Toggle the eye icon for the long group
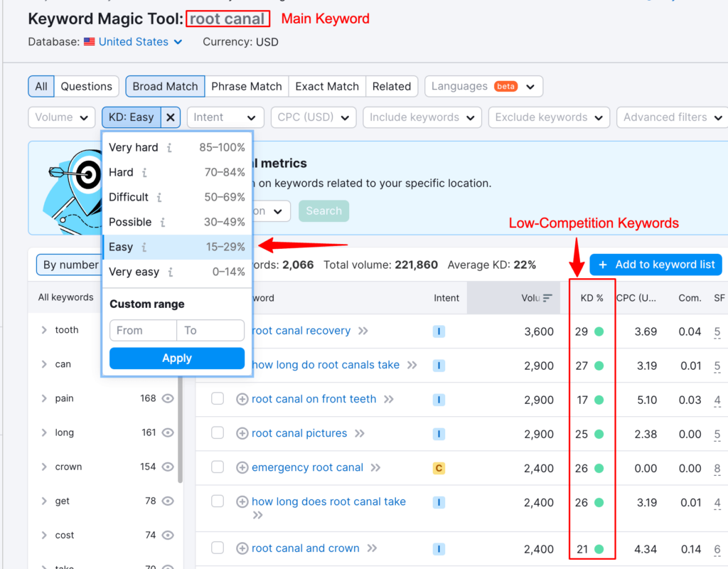Viewport: 728px width, 569px height. coord(168,433)
